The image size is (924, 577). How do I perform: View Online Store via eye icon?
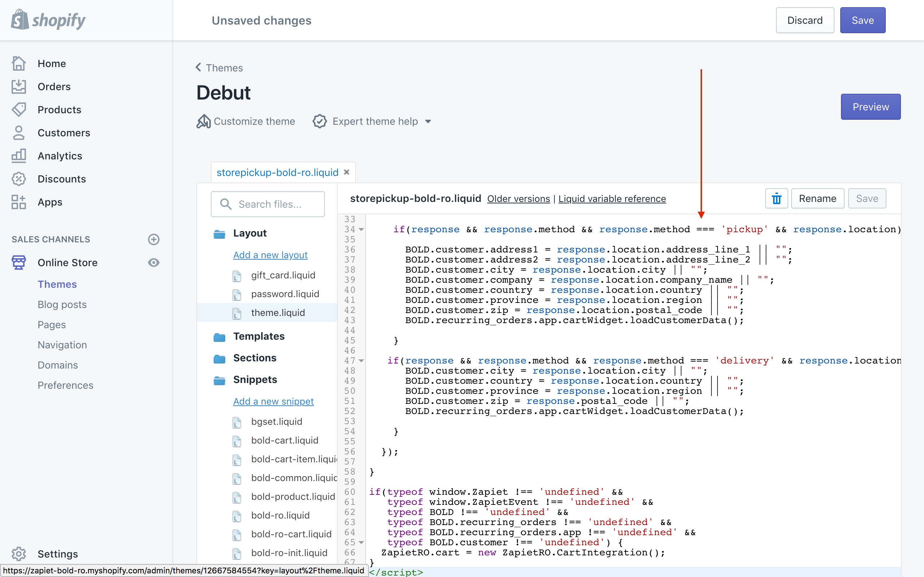(x=153, y=263)
